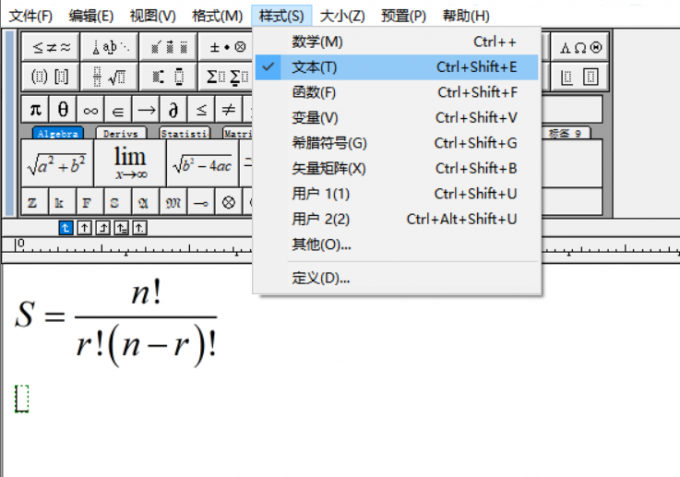This screenshot has height=477, width=680.
Task: Open the 格式(M) menu
Action: tap(217, 16)
